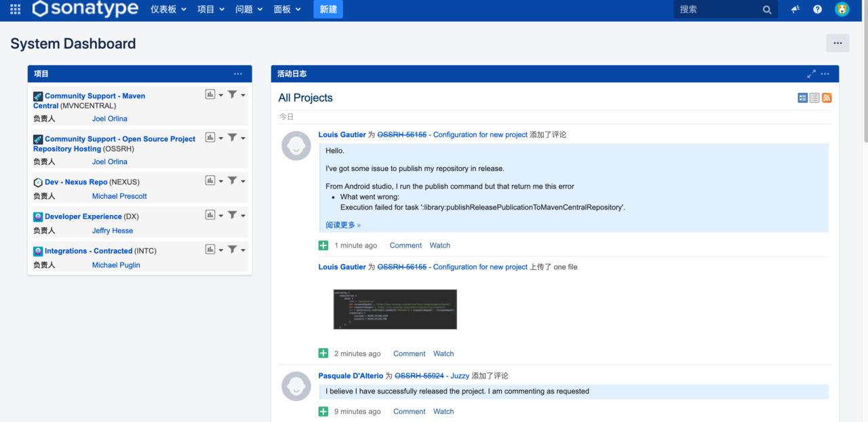Click the 新建 create button
Image resolution: width=868 pixels, height=422 pixels.
tap(328, 9)
